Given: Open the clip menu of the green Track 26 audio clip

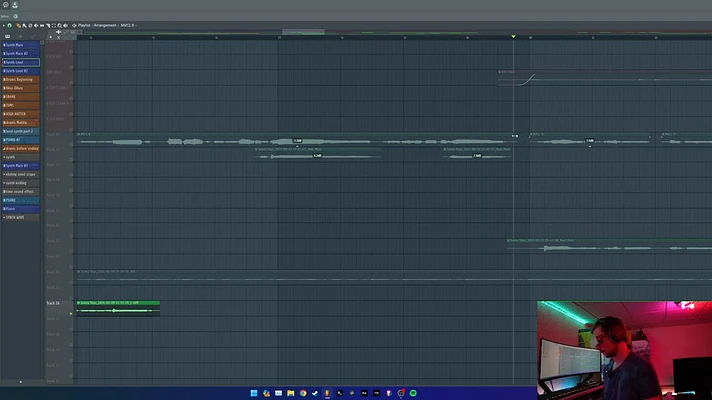Looking at the screenshot, I should 79,302.
